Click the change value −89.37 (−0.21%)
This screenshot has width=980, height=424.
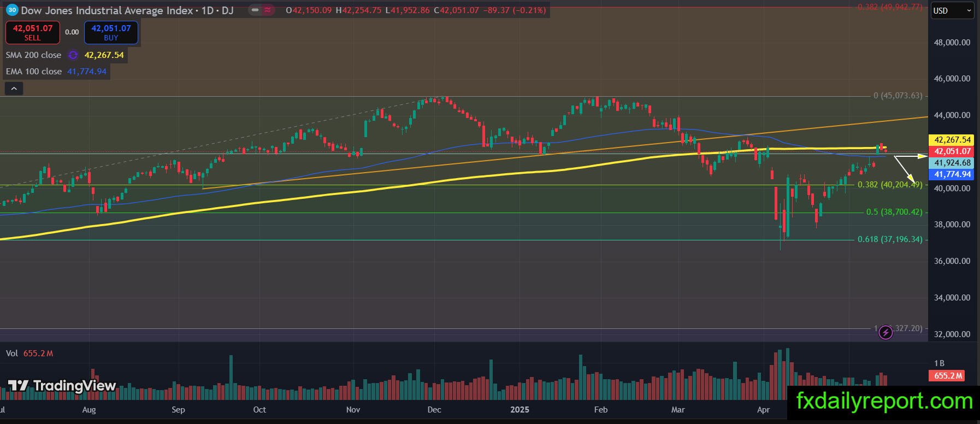point(515,10)
